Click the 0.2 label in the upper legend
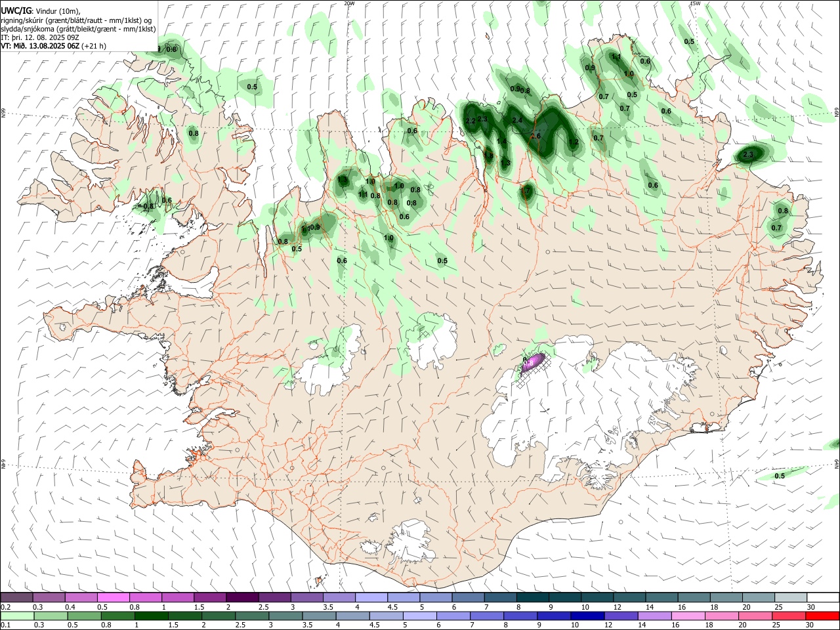The image size is (840, 630). [x=5, y=607]
